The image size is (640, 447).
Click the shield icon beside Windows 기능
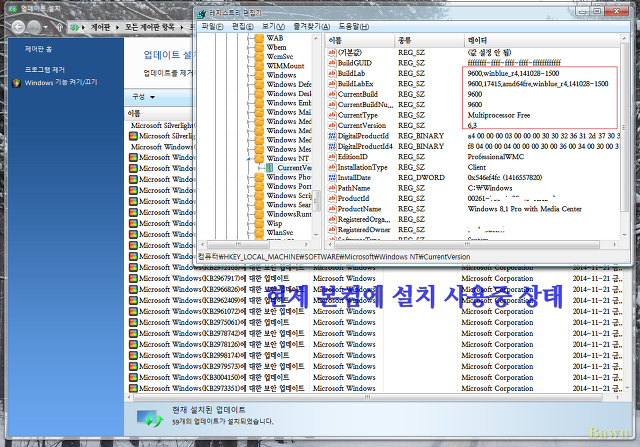pyautogui.click(x=16, y=83)
